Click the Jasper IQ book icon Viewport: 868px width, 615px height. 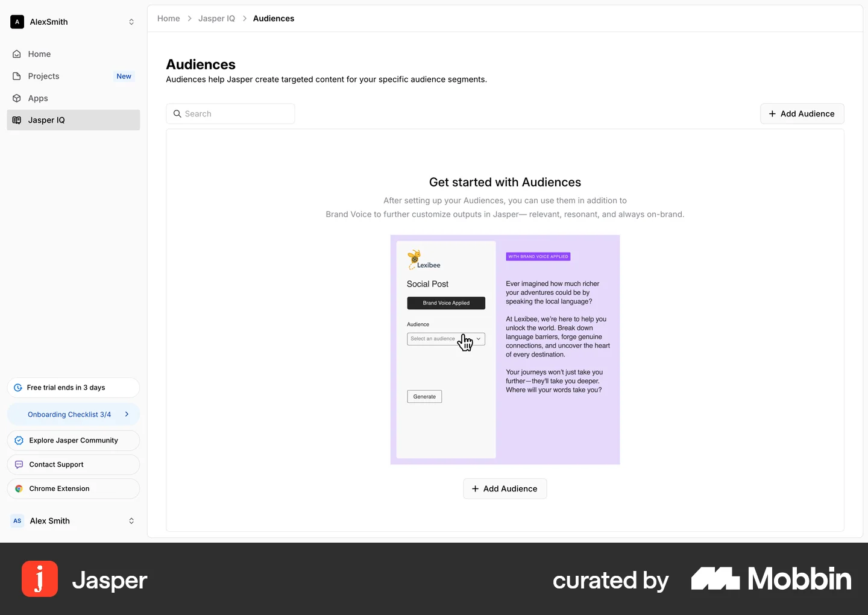(x=17, y=120)
